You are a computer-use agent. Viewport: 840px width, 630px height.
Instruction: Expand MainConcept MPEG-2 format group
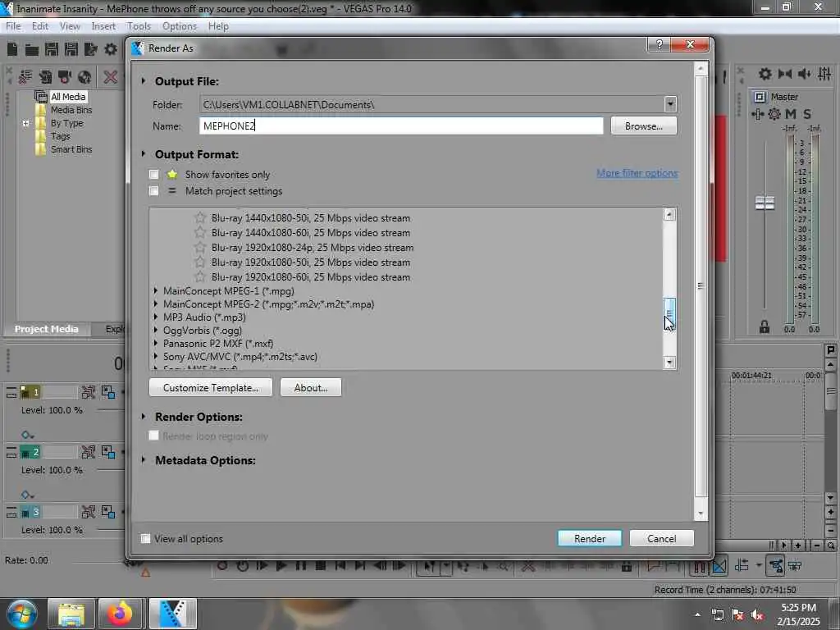point(156,304)
